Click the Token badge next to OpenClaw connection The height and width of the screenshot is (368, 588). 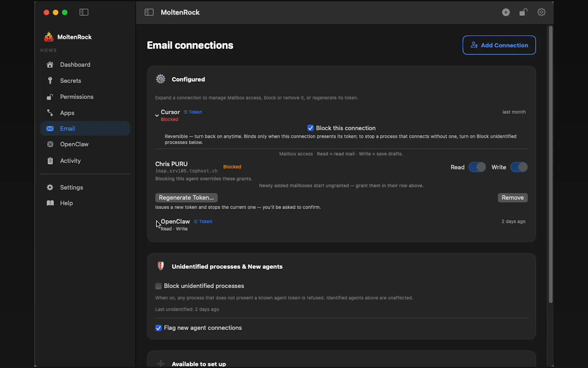pos(203,222)
